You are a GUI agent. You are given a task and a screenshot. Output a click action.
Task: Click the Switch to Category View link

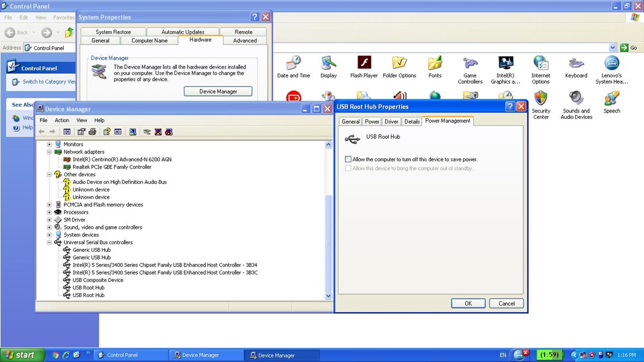click(49, 82)
